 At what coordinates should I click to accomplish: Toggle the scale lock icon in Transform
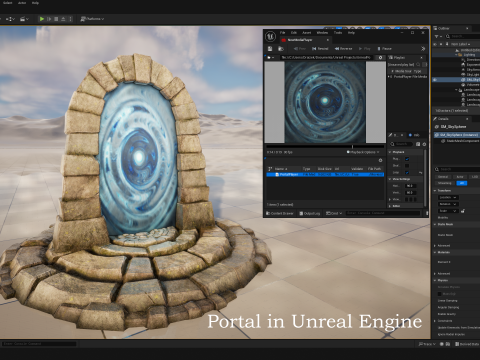(463, 211)
